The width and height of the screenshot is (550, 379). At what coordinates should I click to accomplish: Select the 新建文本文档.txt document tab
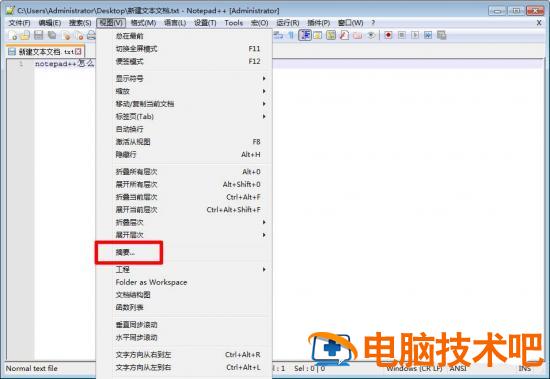tap(45, 52)
